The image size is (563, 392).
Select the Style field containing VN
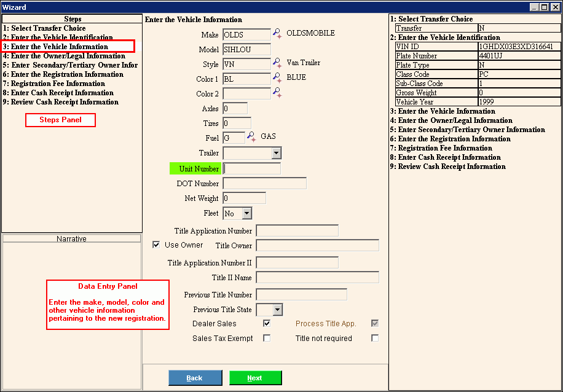(x=246, y=65)
